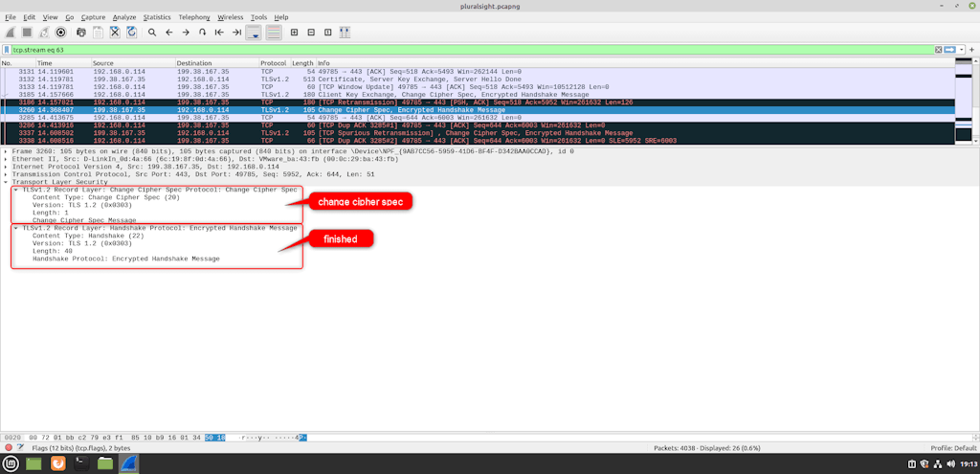The height and width of the screenshot is (474, 980).
Task: Reload the capture file
Action: tap(132, 32)
